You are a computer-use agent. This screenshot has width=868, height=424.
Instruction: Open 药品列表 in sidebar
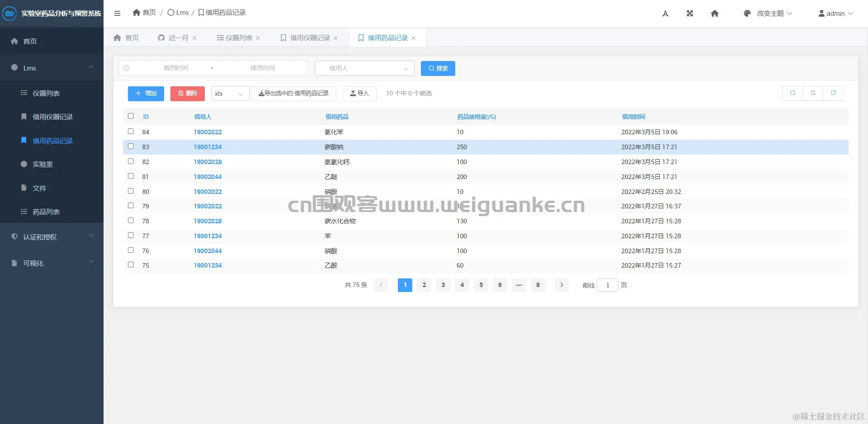click(x=52, y=212)
